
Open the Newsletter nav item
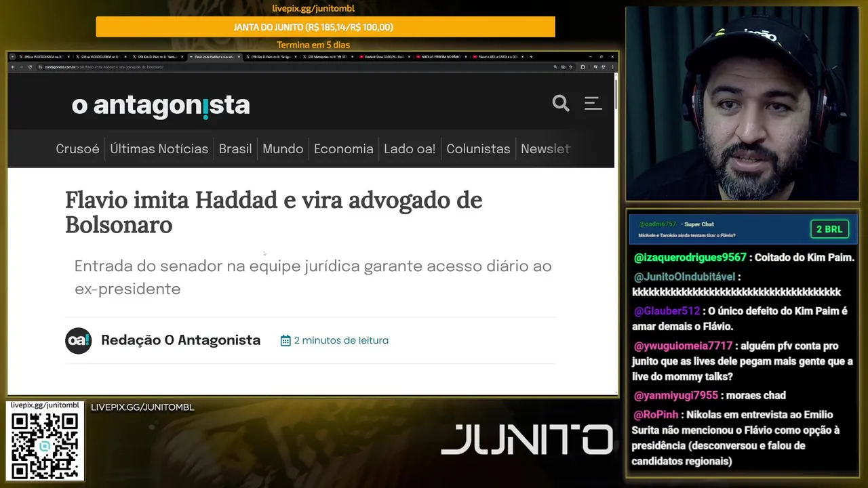(x=546, y=149)
